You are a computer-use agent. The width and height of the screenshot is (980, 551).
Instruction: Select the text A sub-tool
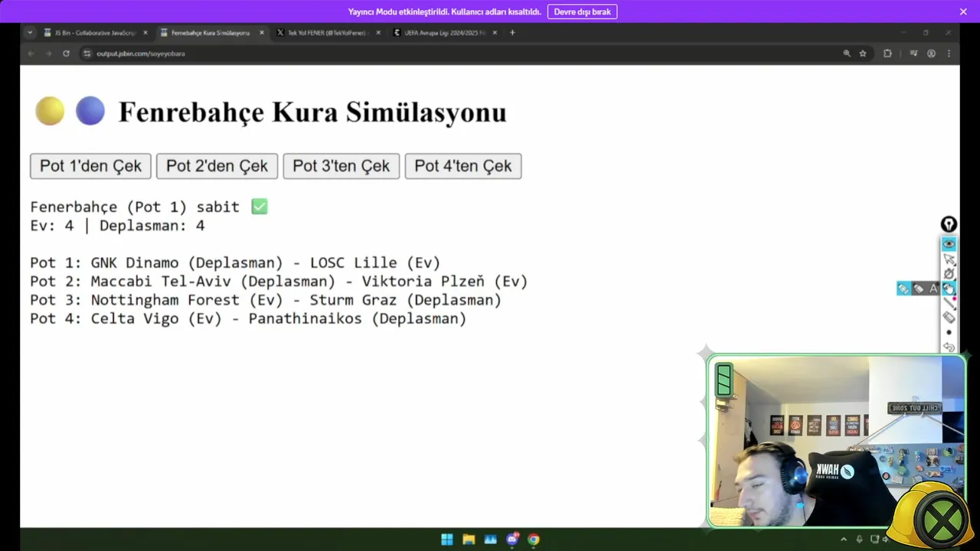[x=933, y=289]
